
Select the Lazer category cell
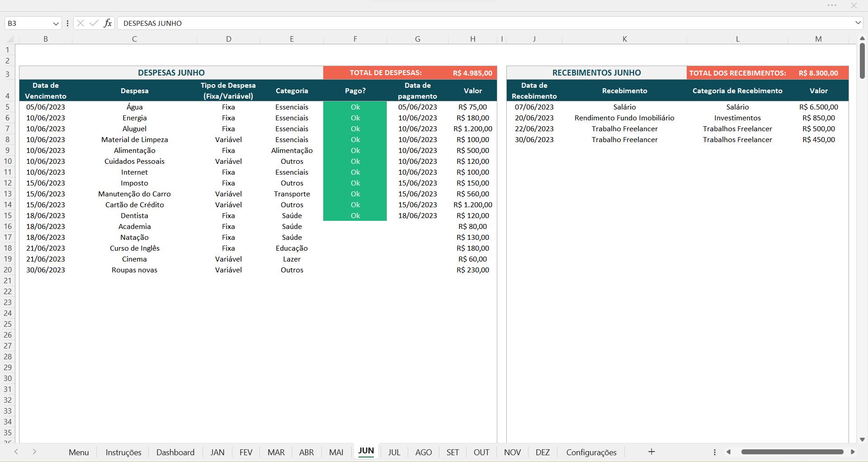click(x=292, y=259)
